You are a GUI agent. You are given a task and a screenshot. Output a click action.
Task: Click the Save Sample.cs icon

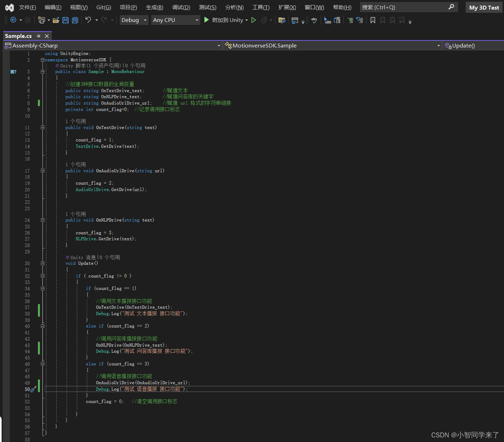65,20
